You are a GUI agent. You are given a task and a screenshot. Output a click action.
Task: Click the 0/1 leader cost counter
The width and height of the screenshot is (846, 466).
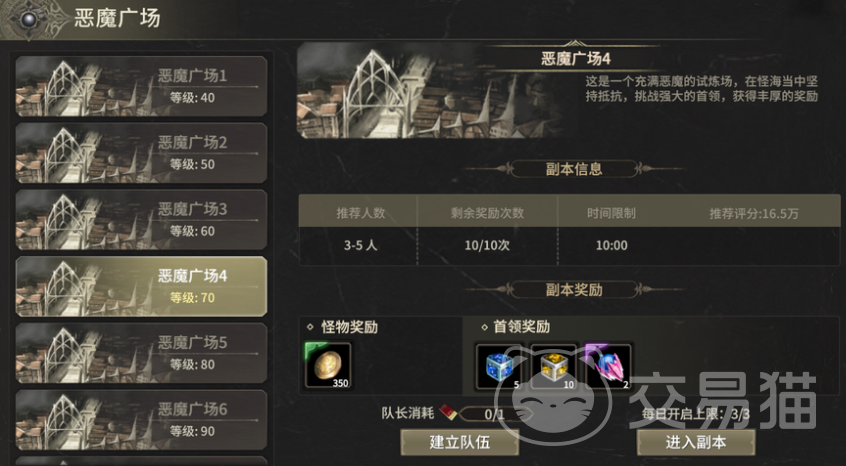point(494,414)
